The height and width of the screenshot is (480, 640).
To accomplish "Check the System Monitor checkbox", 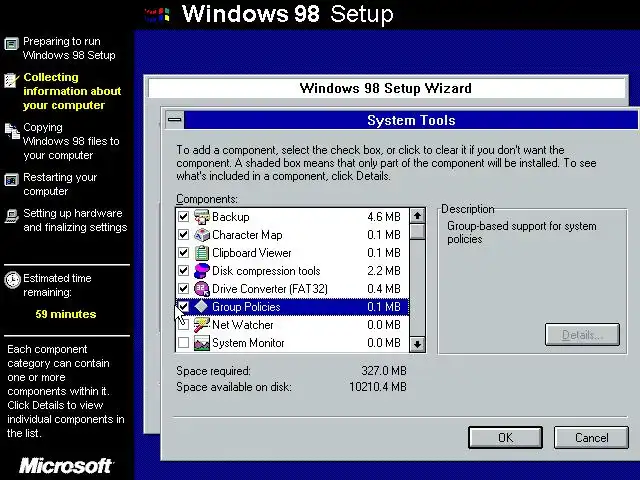I will coord(183,342).
